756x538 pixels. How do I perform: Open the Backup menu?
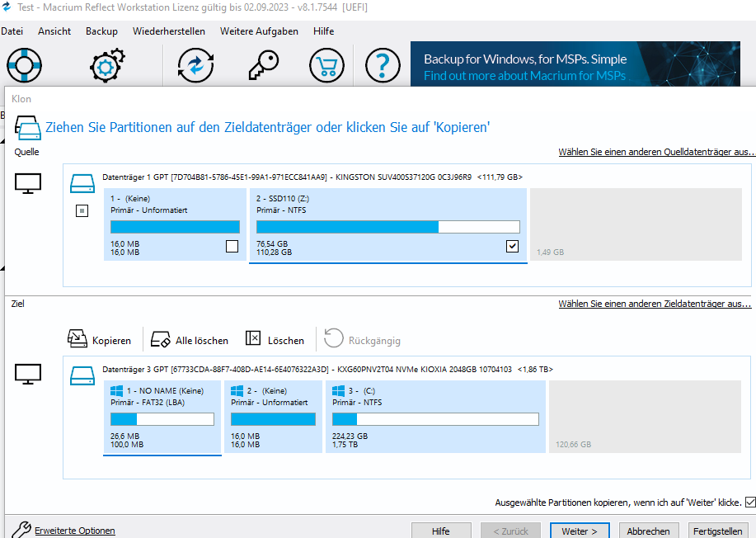point(101,31)
